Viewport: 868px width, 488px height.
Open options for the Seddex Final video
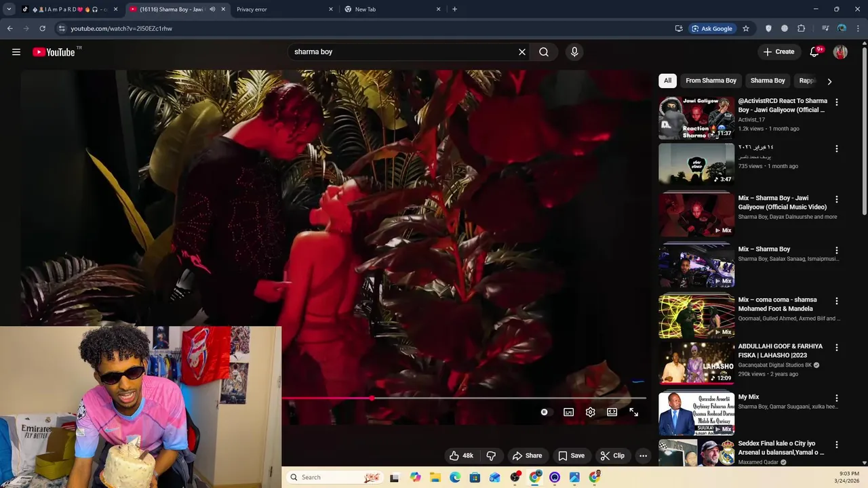tap(837, 445)
